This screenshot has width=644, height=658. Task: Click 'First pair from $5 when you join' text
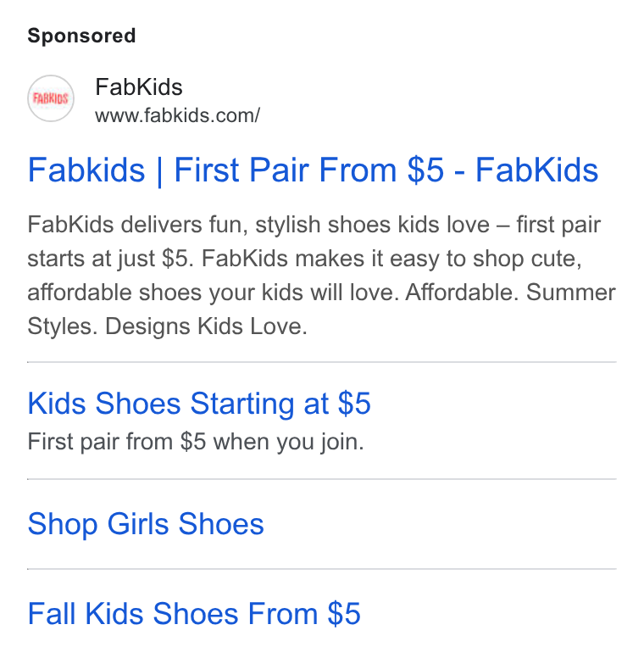(196, 442)
